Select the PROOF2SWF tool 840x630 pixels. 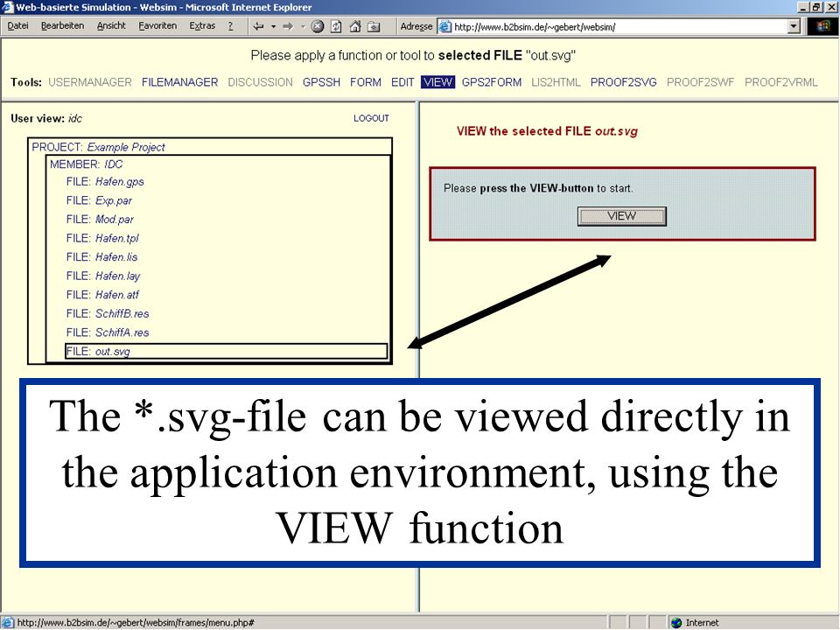(x=700, y=82)
